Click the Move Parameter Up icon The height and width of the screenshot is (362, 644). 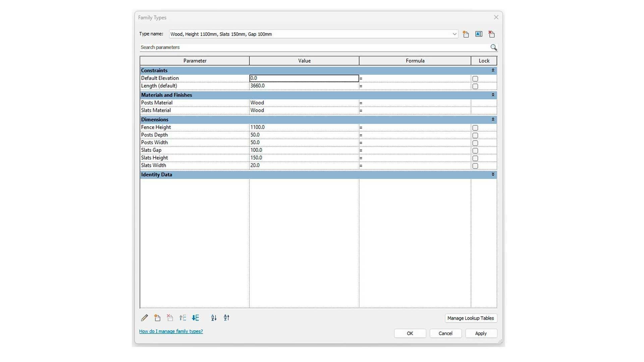183,318
